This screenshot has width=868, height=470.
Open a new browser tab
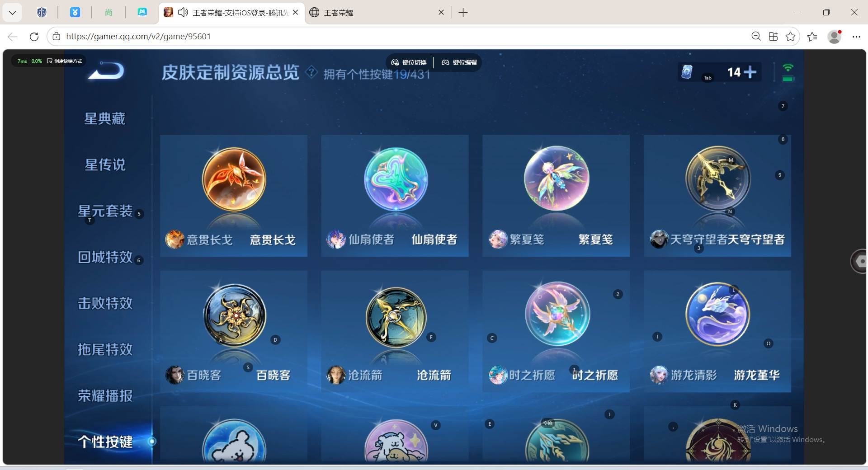pyautogui.click(x=463, y=13)
